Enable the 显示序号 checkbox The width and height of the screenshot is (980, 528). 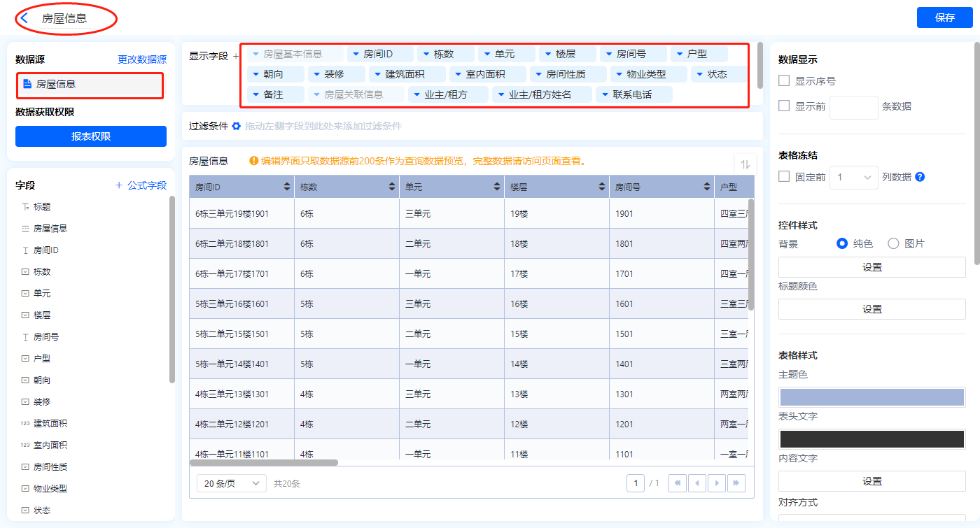tap(784, 81)
